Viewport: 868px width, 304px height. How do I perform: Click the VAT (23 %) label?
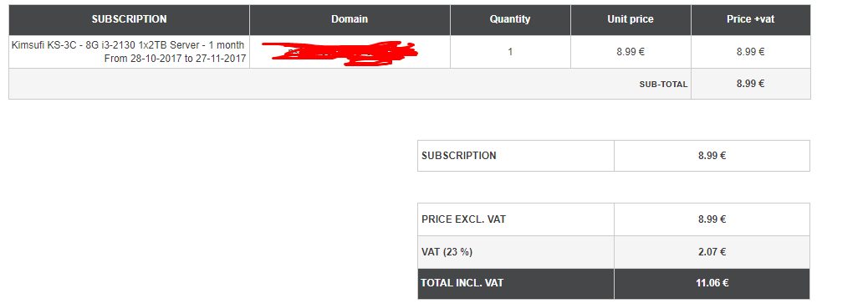click(447, 252)
